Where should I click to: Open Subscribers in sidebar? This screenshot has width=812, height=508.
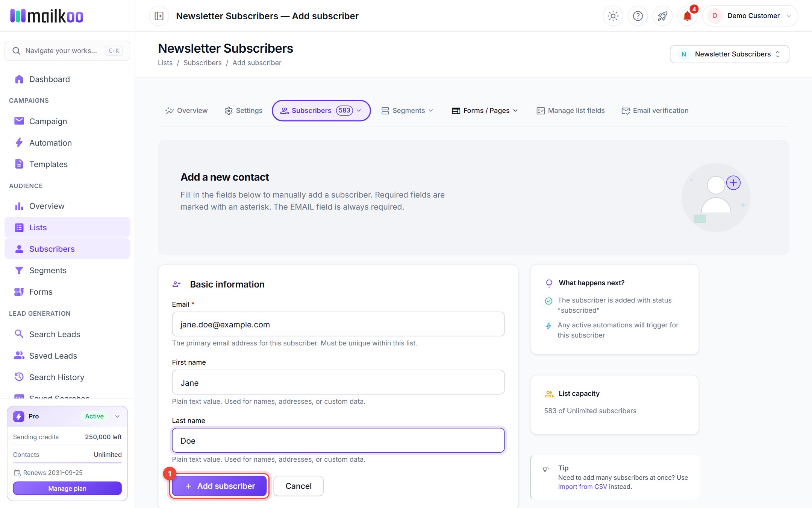click(67, 249)
